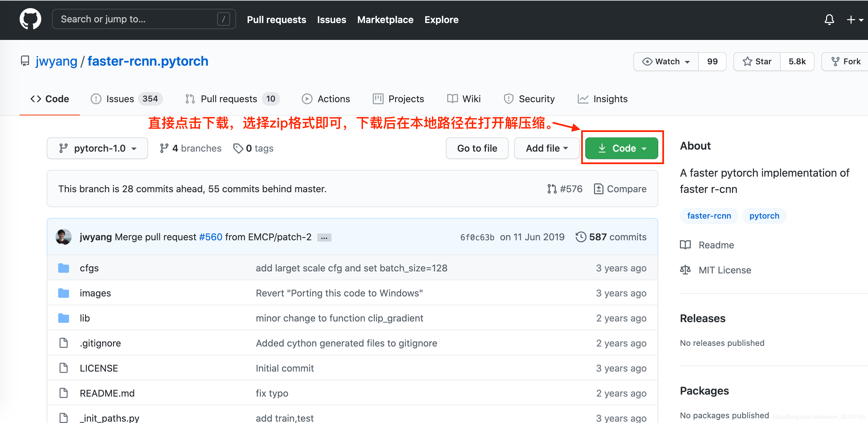Click the green Code download button
This screenshot has height=423, width=868.
click(622, 148)
